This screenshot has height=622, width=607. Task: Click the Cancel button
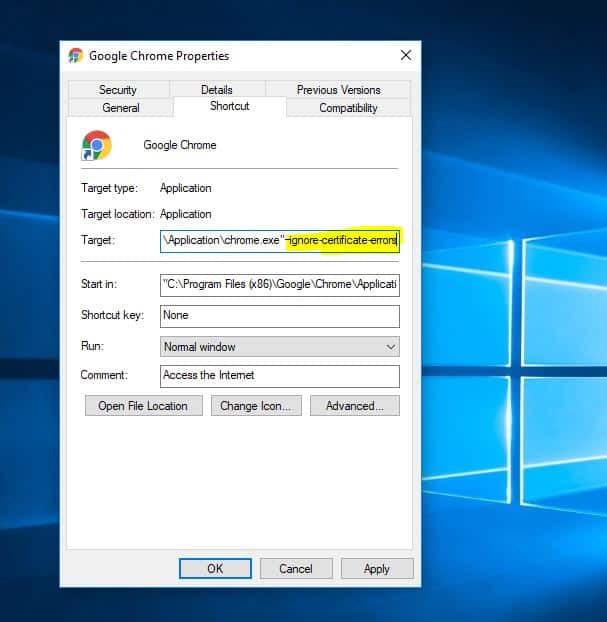click(x=296, y=568)
